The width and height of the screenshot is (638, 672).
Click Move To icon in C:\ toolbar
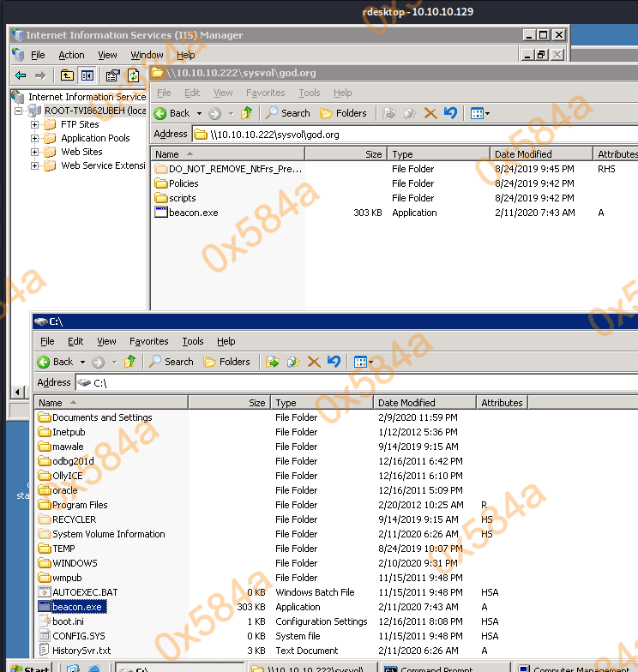pos(273,362)
